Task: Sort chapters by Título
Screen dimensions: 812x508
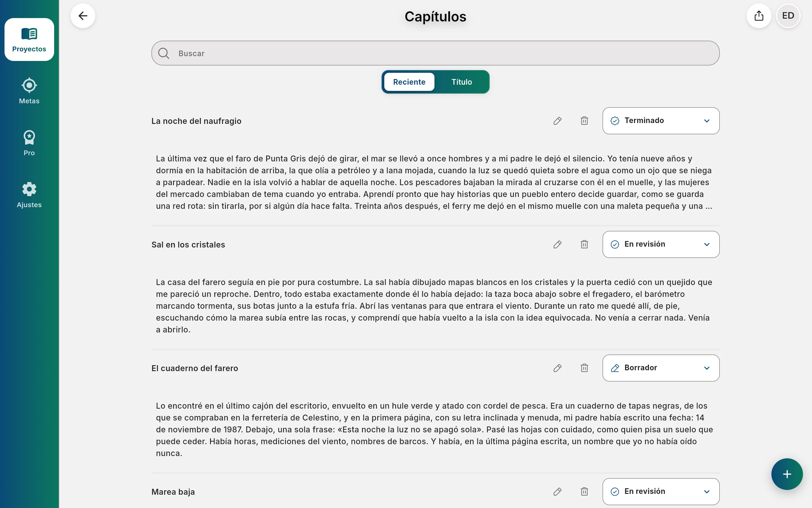Action: tap(462, 82)
